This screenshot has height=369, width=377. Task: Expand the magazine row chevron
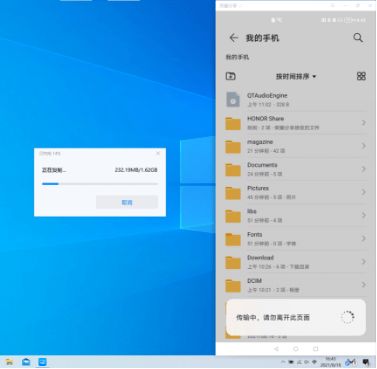[363, 146]
